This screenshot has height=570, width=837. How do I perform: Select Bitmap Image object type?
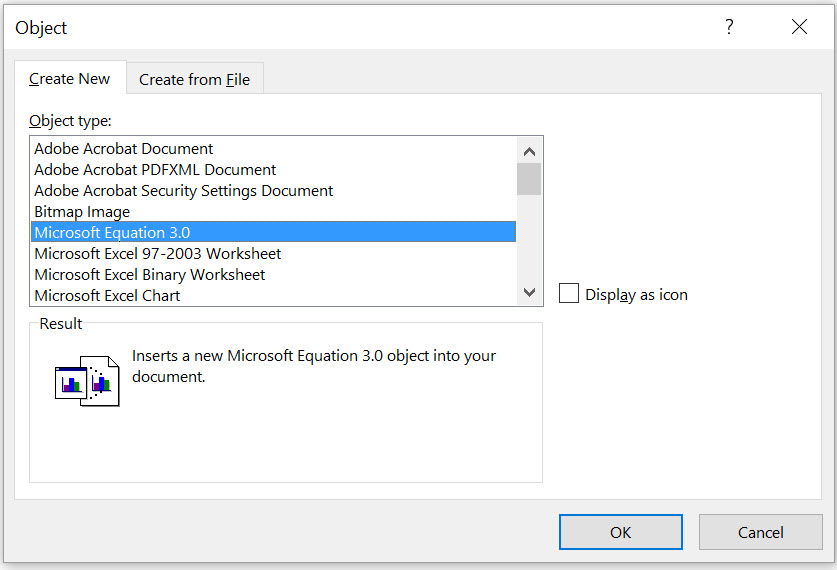tap(273, 211)
